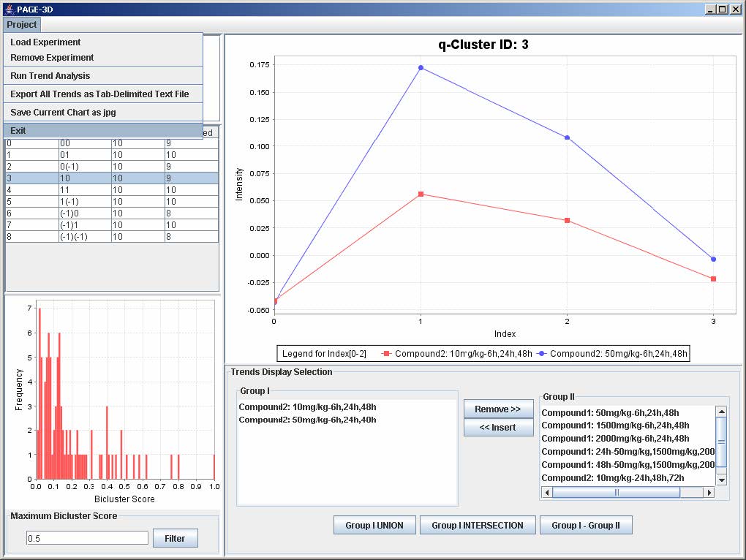
Task: Click the Java icon in title bar
Action: [9, 10]
